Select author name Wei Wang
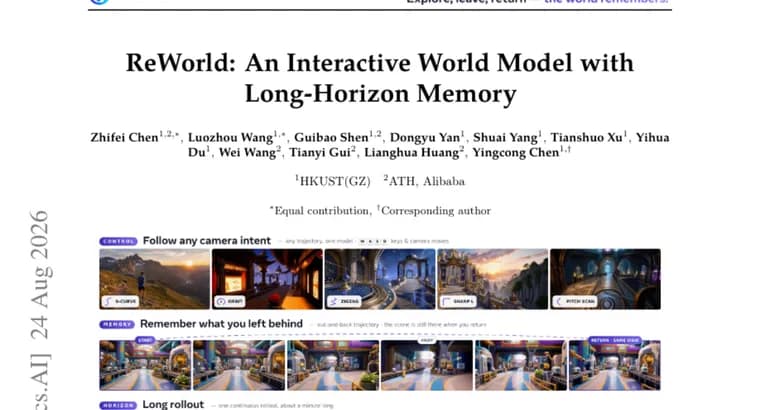 (x=247, y=153)
